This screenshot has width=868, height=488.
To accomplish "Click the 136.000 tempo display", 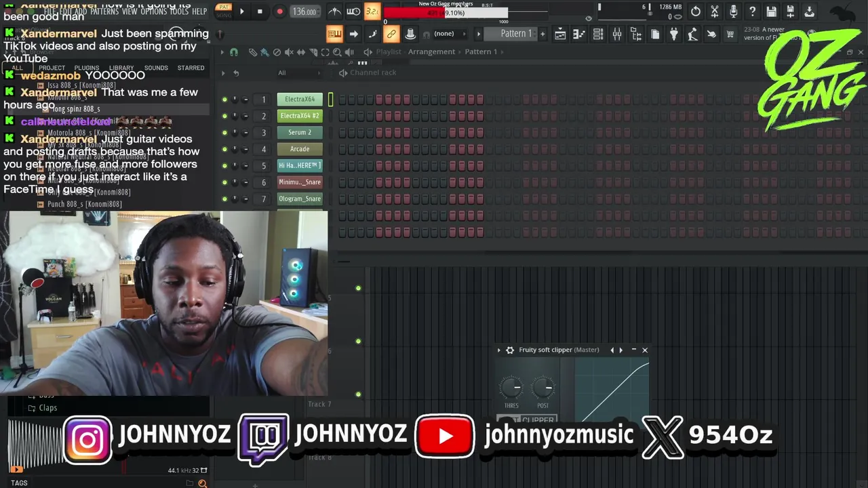I will pos(304,12).
